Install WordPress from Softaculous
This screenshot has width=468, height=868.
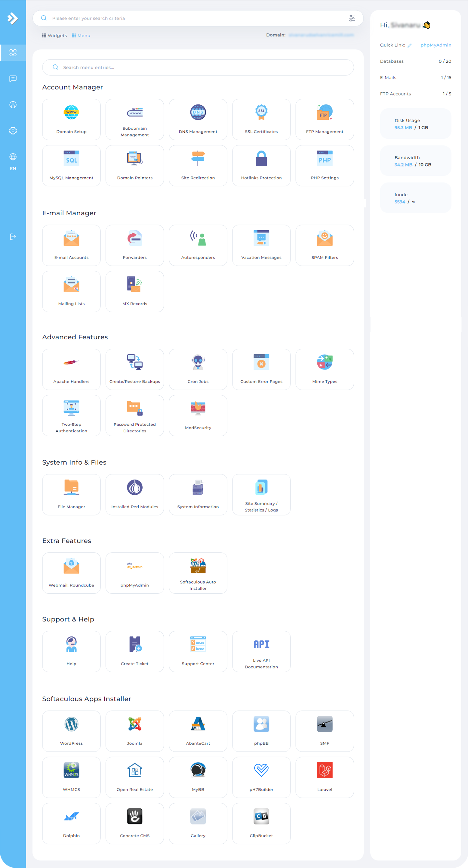click(71, 731)
